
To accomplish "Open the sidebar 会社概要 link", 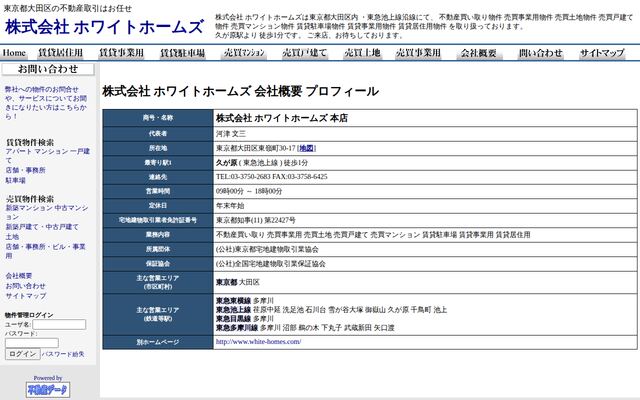I will (19, 276).
